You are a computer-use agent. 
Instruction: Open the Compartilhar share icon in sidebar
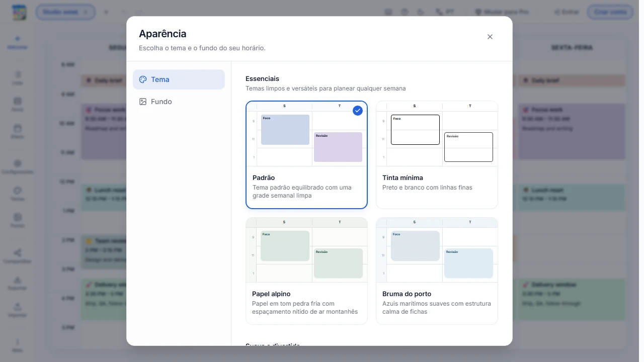coord(18,256)
